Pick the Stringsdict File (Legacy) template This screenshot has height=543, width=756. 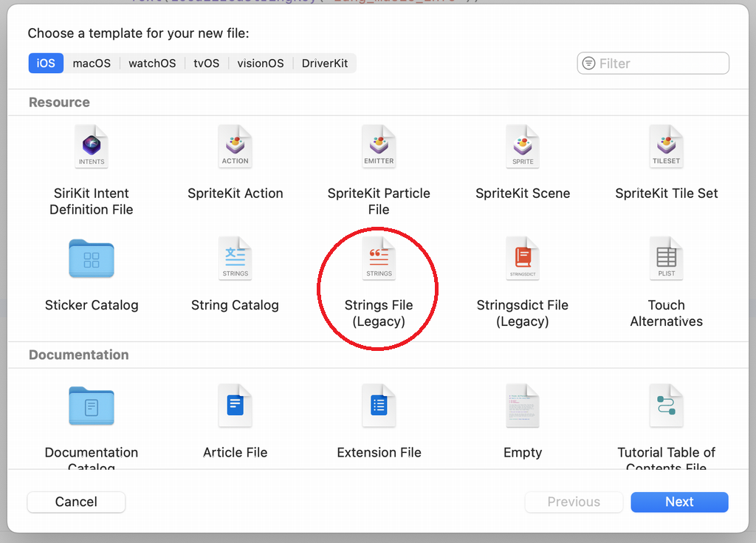coord(523,259)
